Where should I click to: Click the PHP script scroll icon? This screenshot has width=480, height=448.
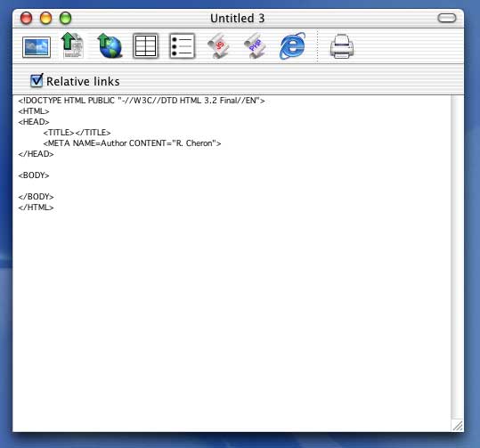[255, 46]
